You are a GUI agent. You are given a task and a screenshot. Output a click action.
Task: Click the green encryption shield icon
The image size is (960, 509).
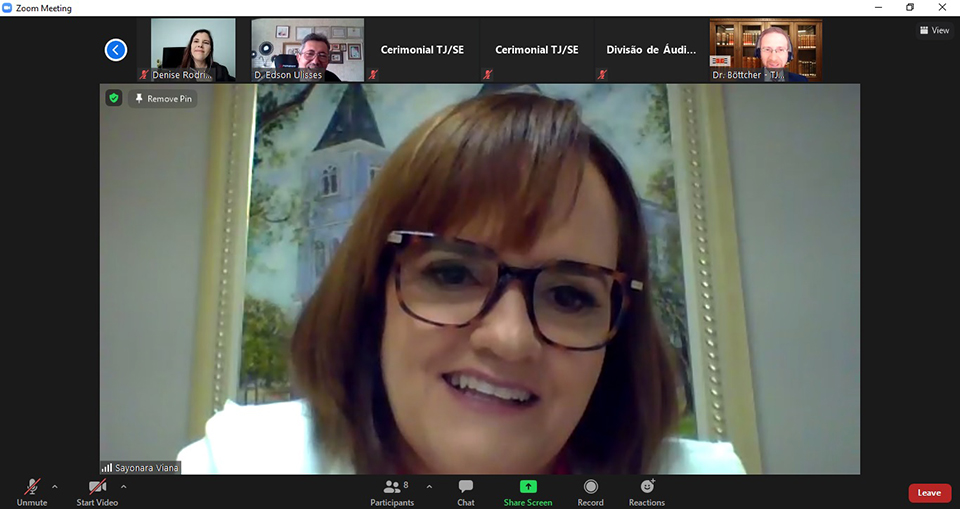[114, 98]
